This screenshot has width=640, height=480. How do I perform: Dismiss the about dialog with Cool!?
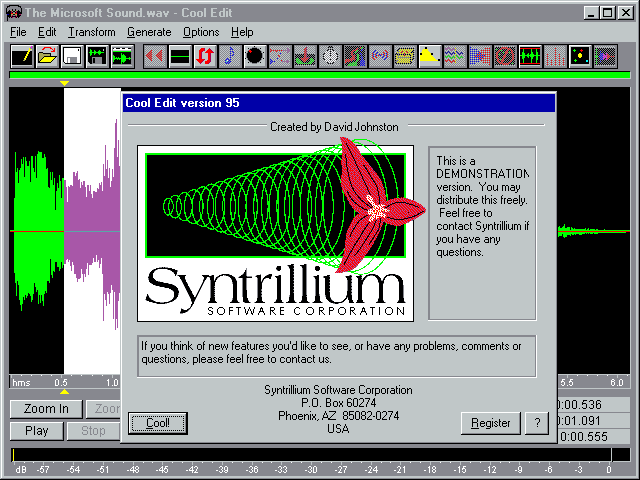click(158, 423)
